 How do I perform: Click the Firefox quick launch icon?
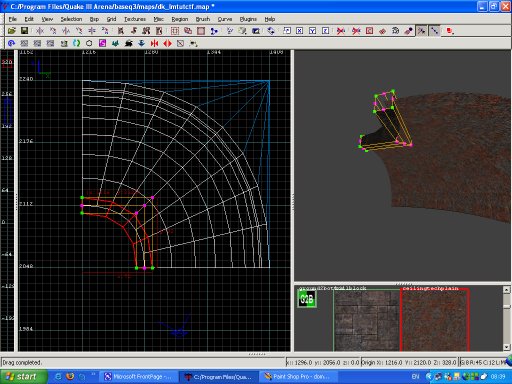point(70,377)
